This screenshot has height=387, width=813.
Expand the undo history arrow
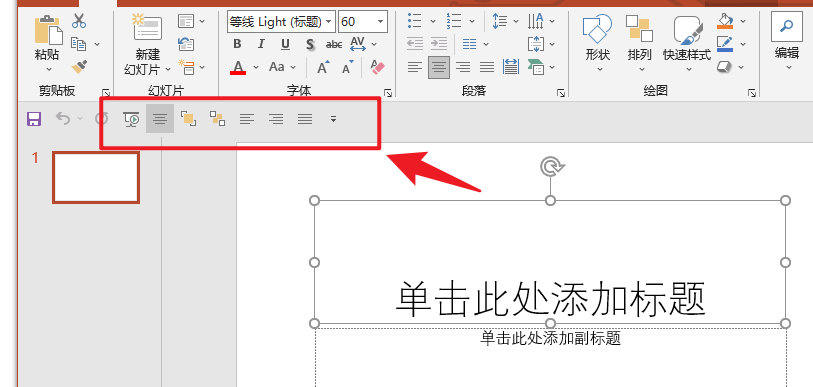coord(80,119)
